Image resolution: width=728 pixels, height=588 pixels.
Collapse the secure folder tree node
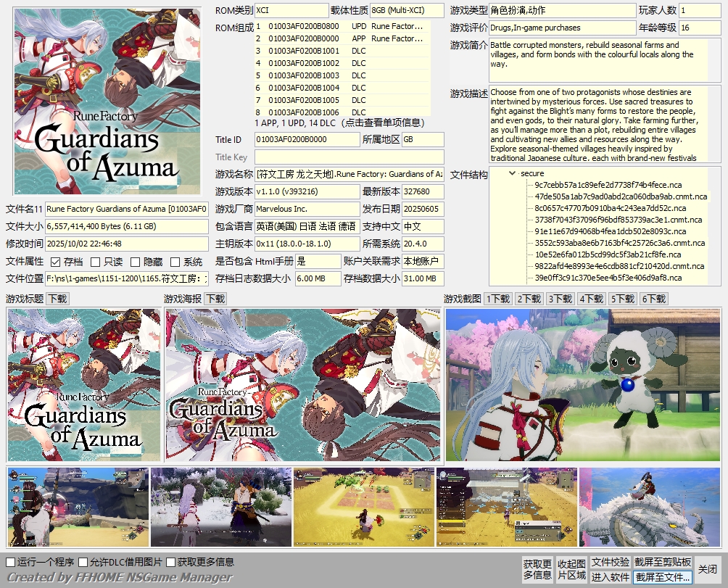[513, 173]
